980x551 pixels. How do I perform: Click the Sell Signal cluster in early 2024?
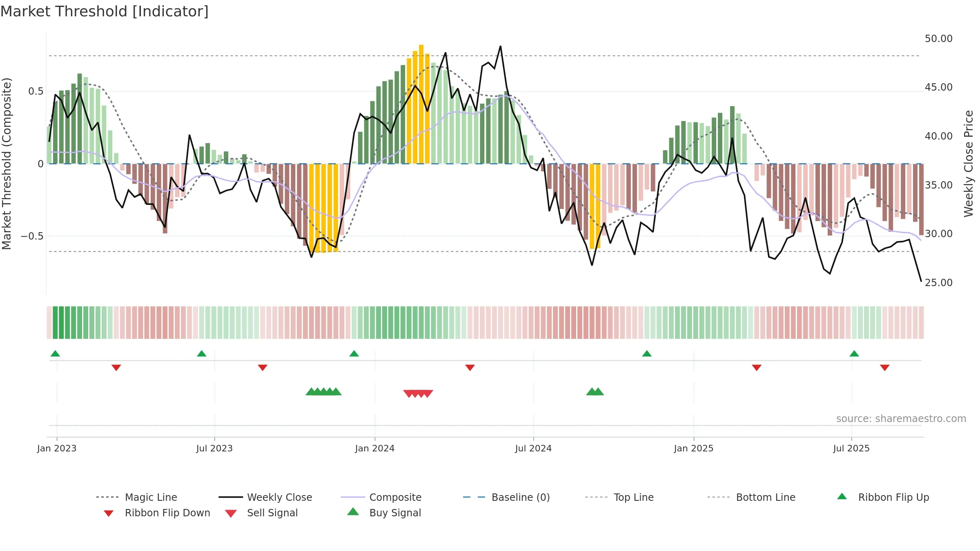coord(418,394)
